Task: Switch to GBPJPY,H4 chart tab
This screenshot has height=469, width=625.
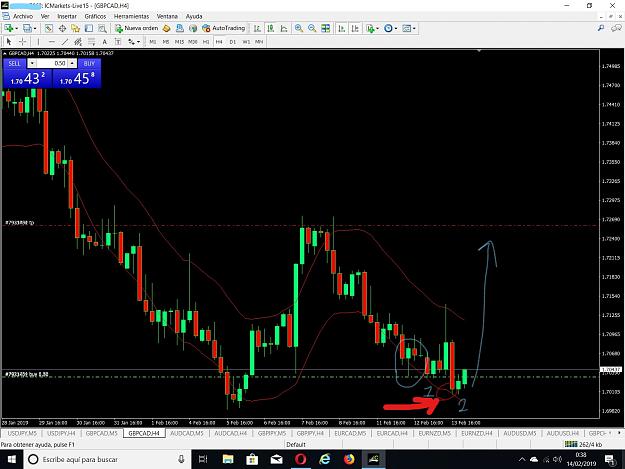Action: coord(311,433)
